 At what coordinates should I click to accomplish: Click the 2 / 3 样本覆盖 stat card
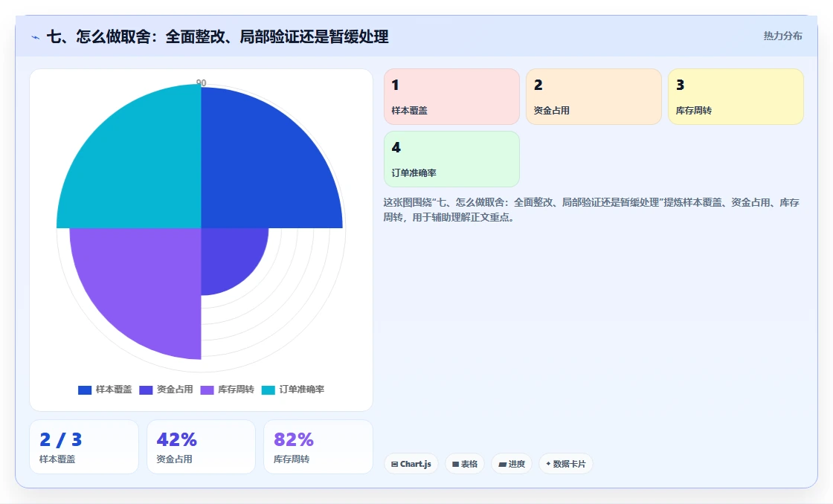coord(84,447)
